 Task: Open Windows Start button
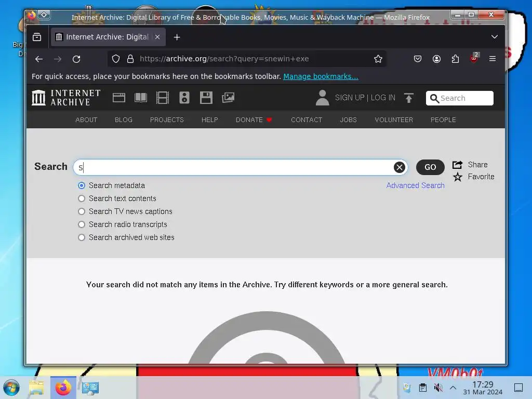click(11, 388)
